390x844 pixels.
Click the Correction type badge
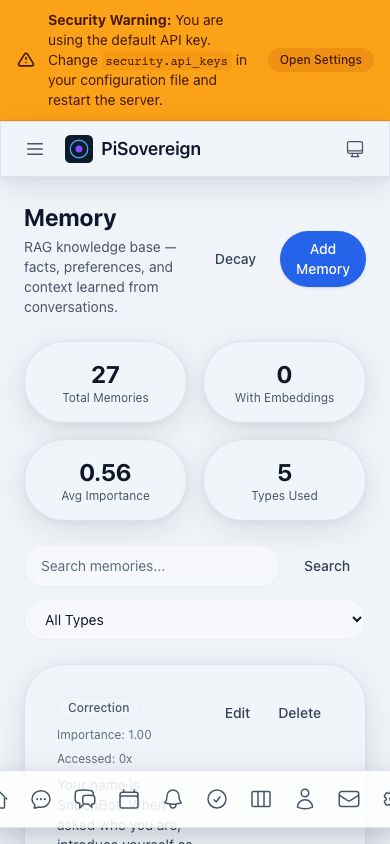click(x=98, y=708)
